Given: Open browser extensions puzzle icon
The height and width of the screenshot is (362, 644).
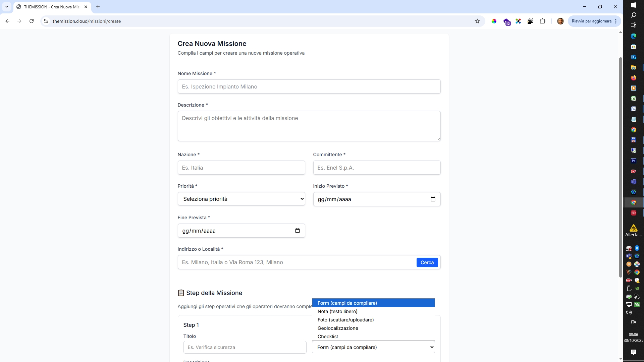Looking at the screenshot, I should point(542,21).
